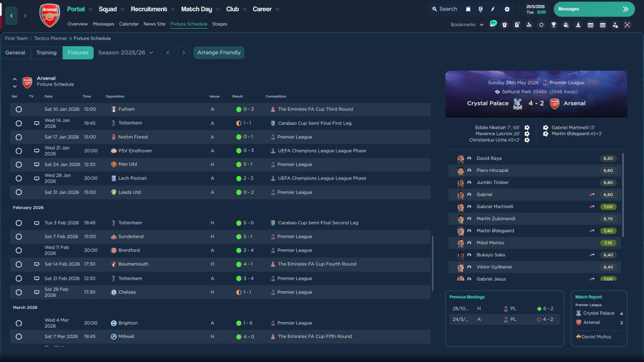
Task: Switch to the Overview sub-tab
Action: [x=77, y=24]
